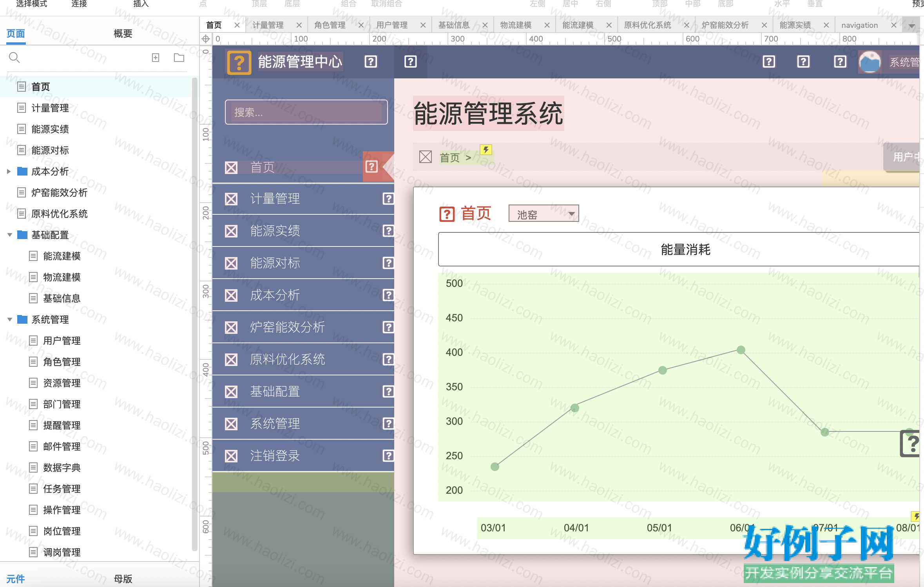Click question icon at right of 计量管理 row
The width and height of the screenshot is (924, 587).
coord(388,199)
